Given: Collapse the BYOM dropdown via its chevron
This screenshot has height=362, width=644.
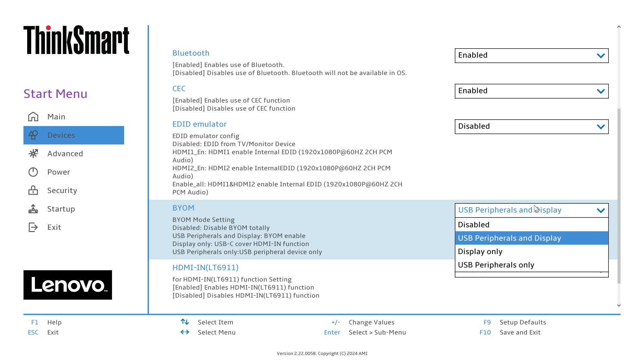Looking at the screenshot, I should pyautogui.click(x=600, y=210).
